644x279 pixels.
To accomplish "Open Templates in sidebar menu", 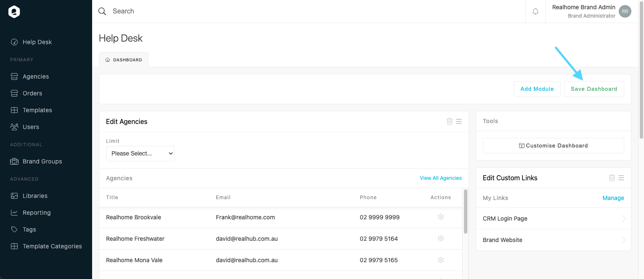I will click(x=37, y=110).
